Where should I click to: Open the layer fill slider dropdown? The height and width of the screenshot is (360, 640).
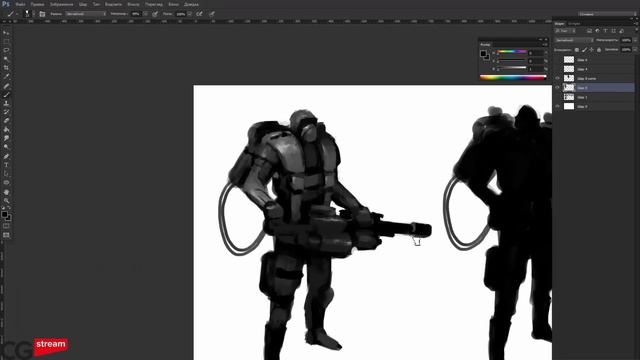(635, 50)
